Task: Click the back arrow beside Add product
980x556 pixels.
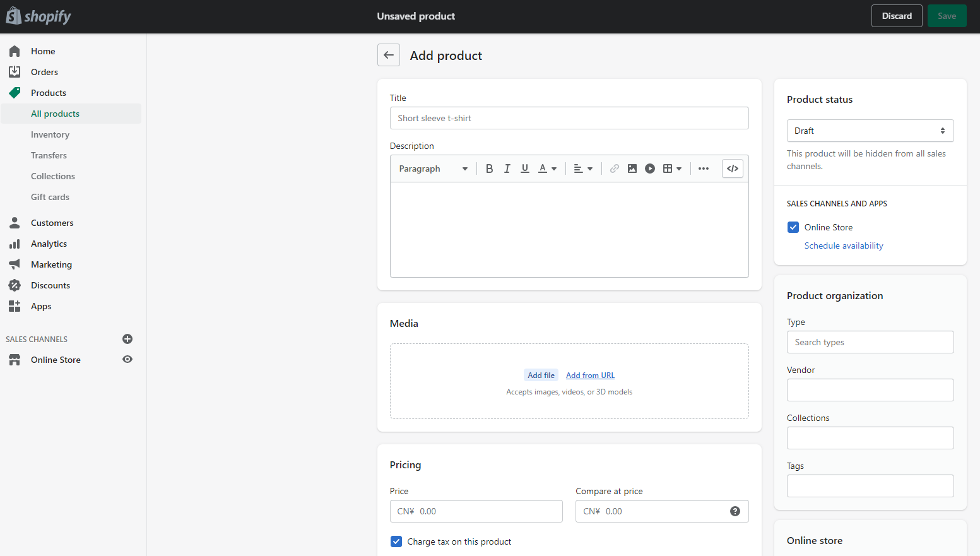Action: tap(389, 55)
